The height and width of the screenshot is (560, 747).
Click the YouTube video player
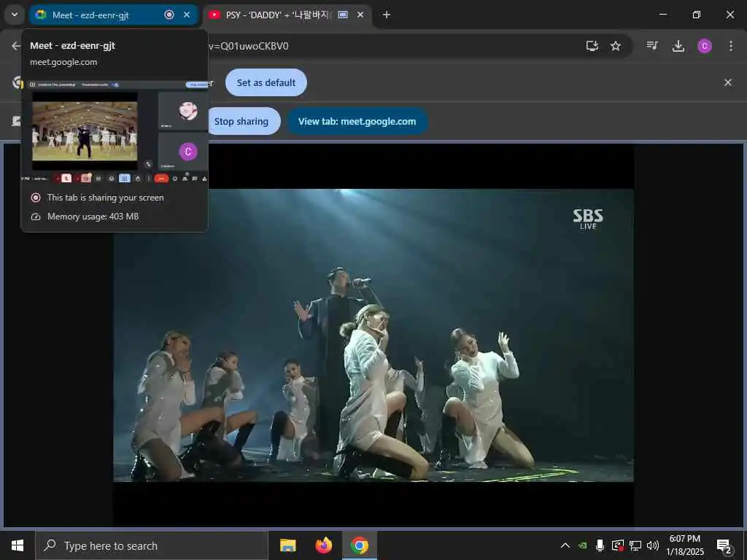pyautogui.click(x=373, y=335)
